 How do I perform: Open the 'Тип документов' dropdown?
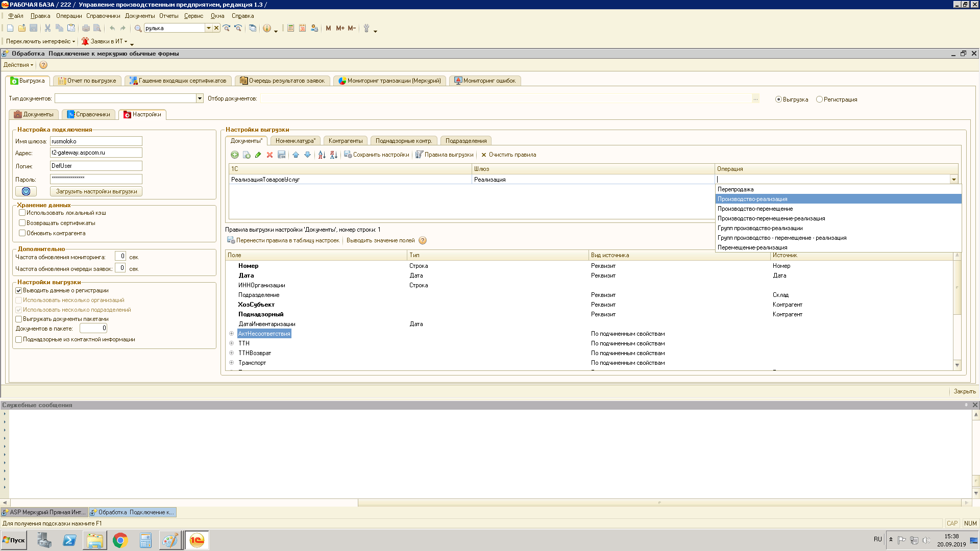point(200,98)
